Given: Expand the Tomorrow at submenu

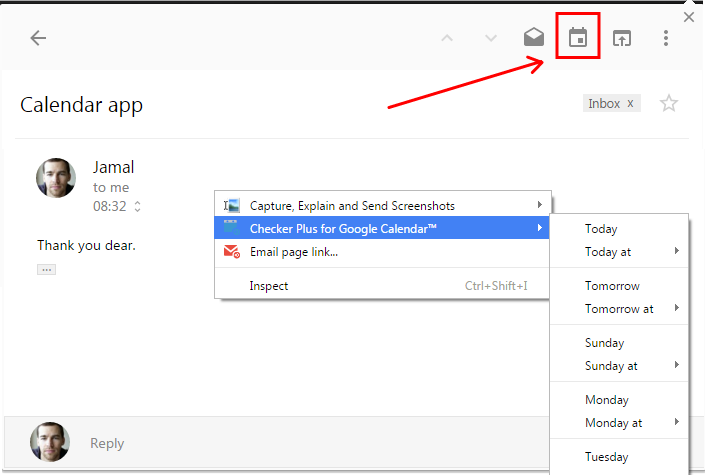Looking at the screenshot, I should pyautogui.click(x=620, y=309).
